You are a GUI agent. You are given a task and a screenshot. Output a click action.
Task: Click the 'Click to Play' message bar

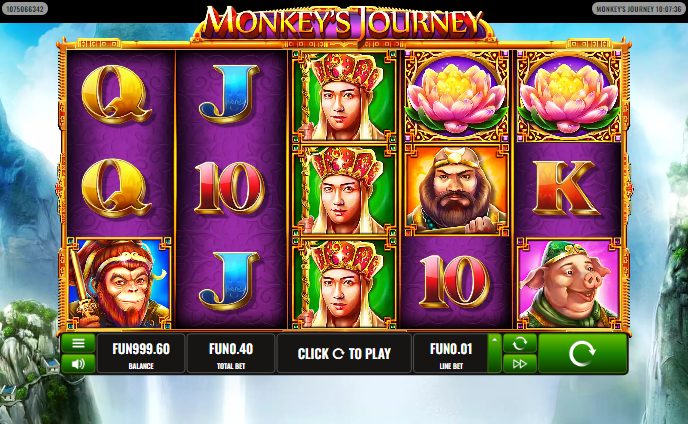click(344, 353)
